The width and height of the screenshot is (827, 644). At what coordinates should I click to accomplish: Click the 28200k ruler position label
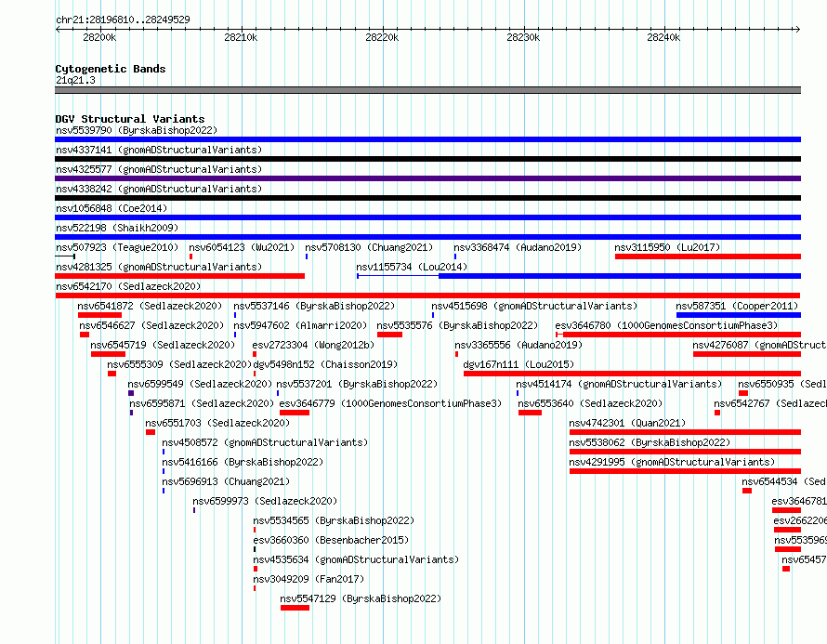pos(99,37)
